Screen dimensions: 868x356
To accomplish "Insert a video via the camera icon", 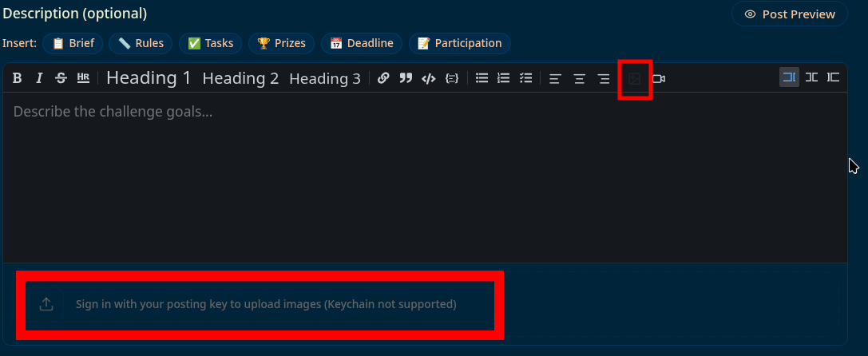I will 658,78.
